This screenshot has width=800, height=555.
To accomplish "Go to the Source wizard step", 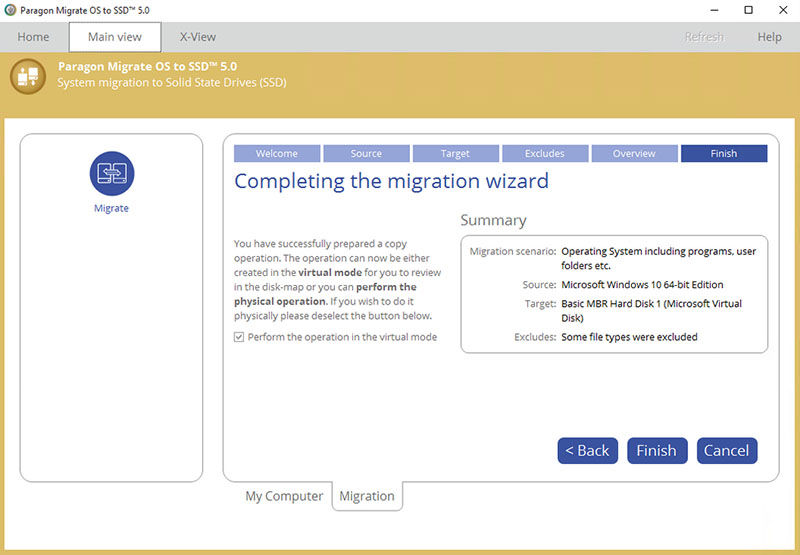I will pos(366,154).
